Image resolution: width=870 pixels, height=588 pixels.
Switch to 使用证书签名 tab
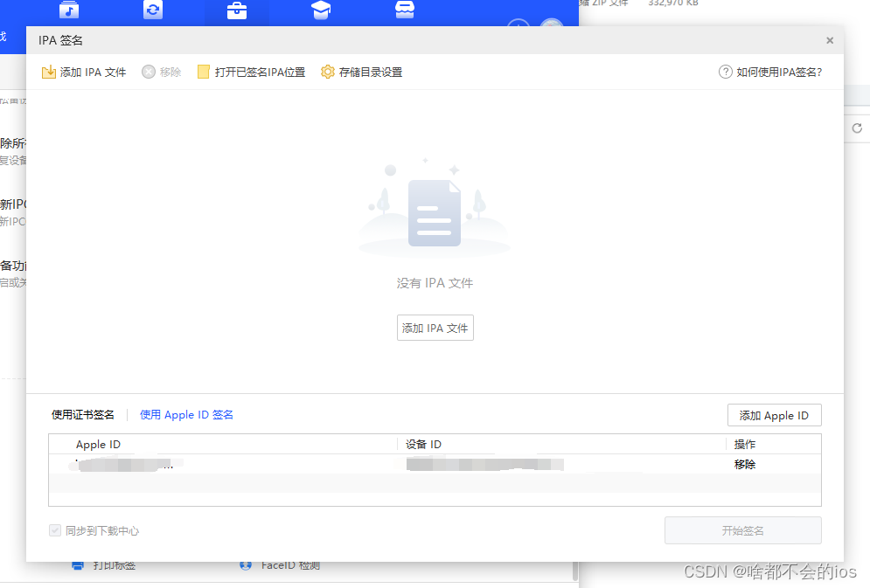[x=83, y=414]
